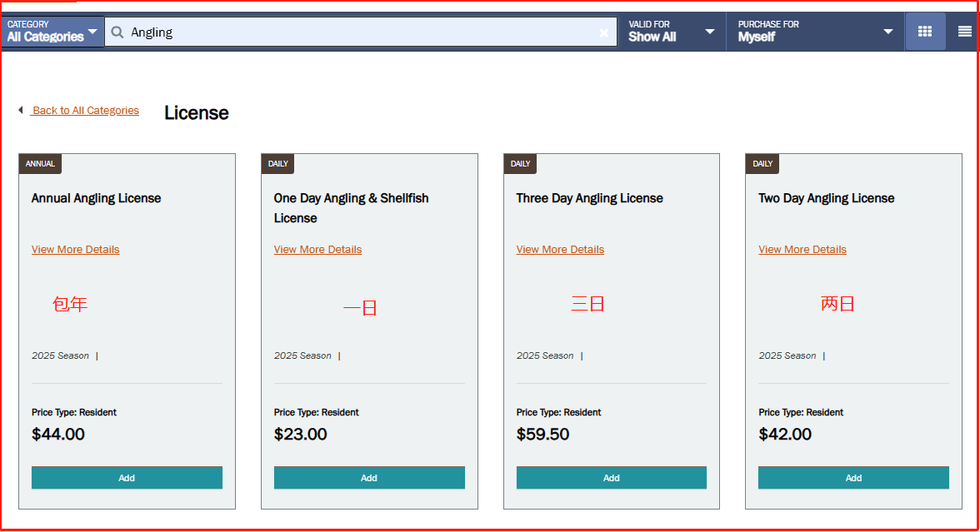View more details for Three Day License
The width and height of the screenshot is (980, 532).
(x=560, y=250)
